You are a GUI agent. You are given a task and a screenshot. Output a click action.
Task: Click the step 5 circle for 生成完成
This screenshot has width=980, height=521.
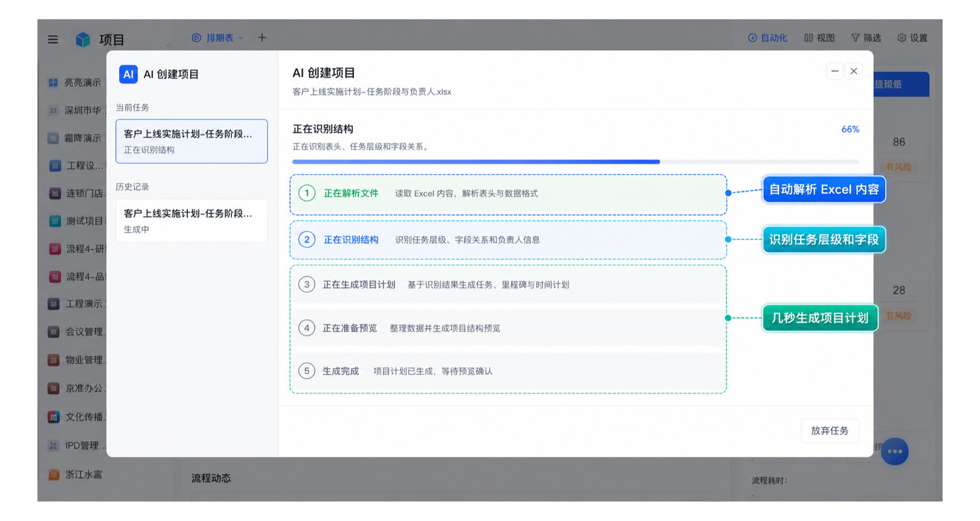307,371
